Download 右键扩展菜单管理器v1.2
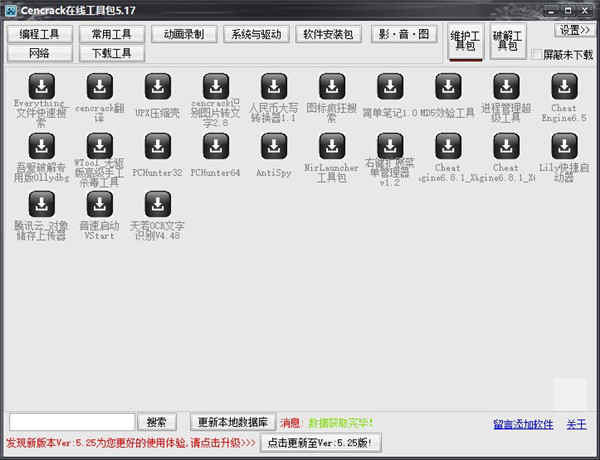Screen dimensions: 600x460 tap(390, 146)
